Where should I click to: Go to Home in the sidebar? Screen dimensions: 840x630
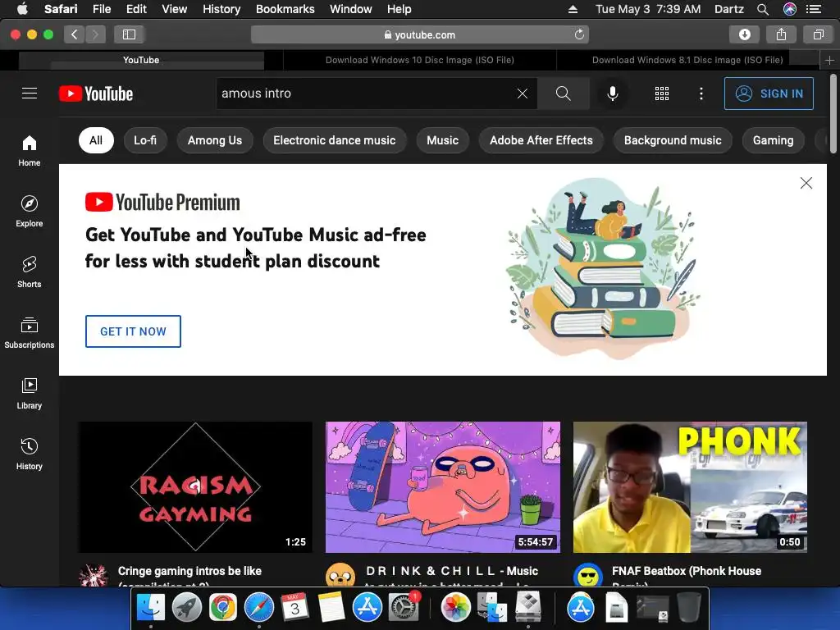coord(30,151)
